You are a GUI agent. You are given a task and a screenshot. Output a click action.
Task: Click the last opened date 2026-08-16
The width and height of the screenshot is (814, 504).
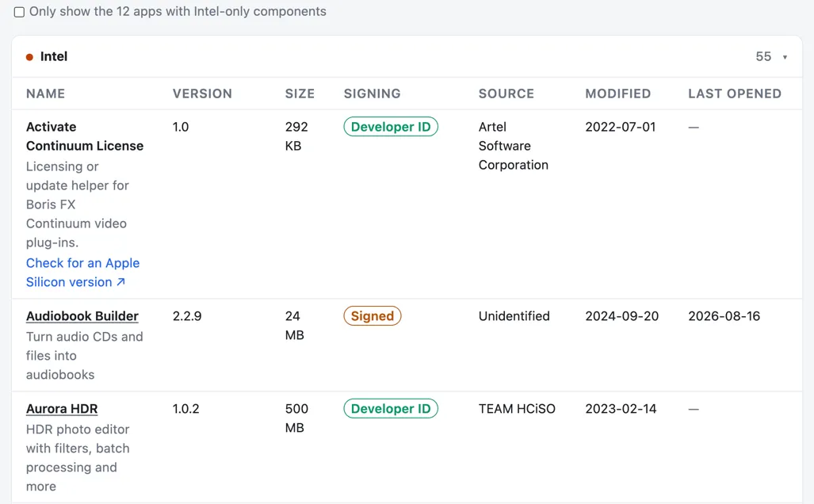point(724,316)
